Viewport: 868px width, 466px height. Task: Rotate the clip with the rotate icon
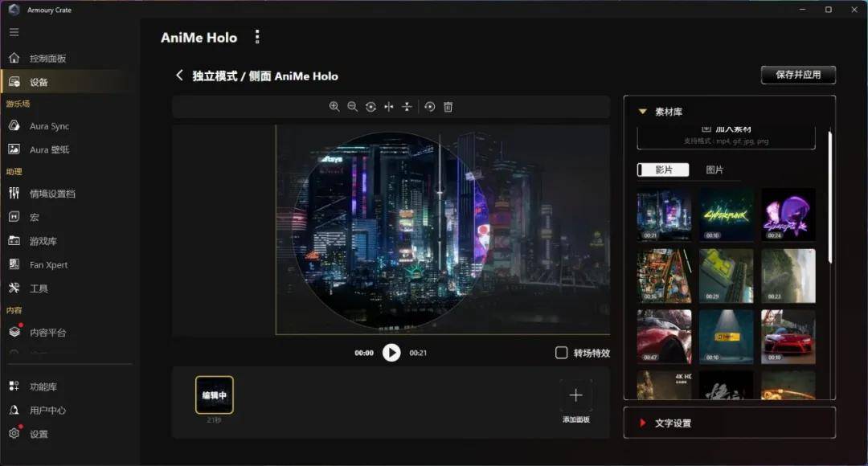coord(371,107)
